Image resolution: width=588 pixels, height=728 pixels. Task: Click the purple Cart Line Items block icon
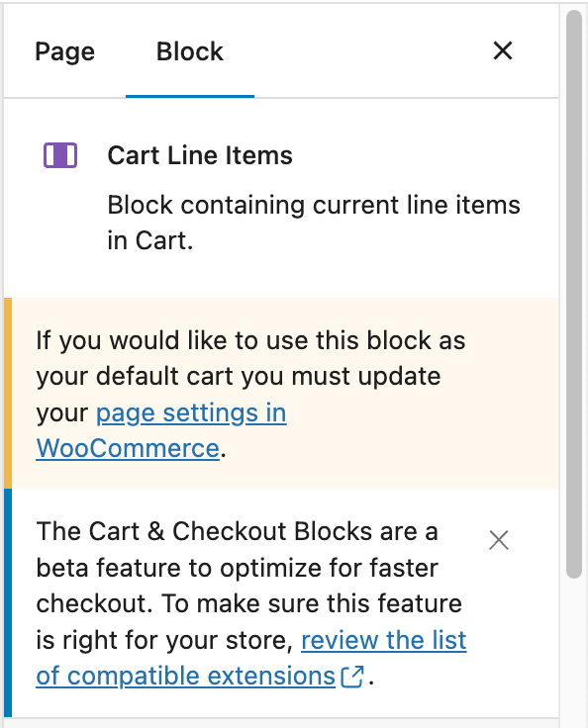[60, 155]
